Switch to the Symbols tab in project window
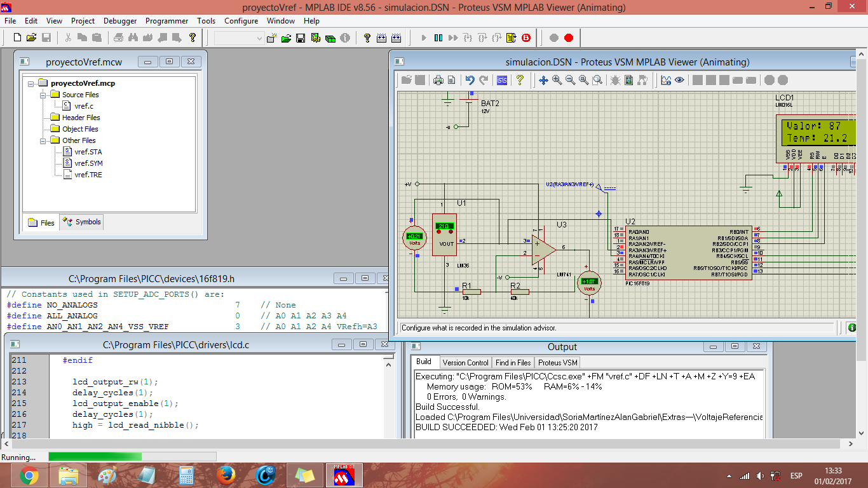This screenshot has height=488, width=868. pos(82,222)
